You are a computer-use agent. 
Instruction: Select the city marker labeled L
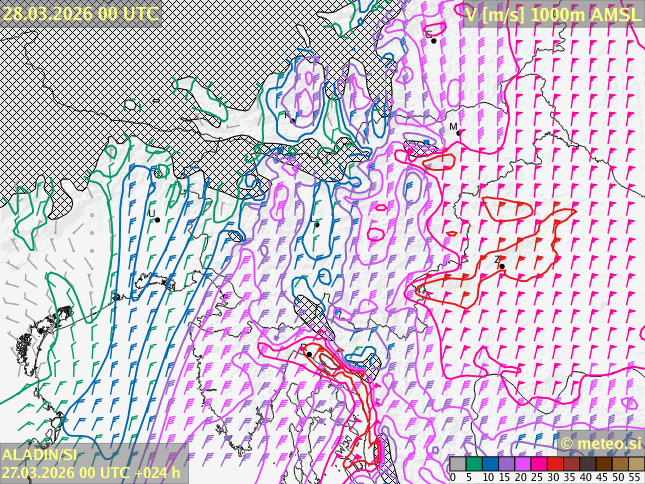(156, 219)
